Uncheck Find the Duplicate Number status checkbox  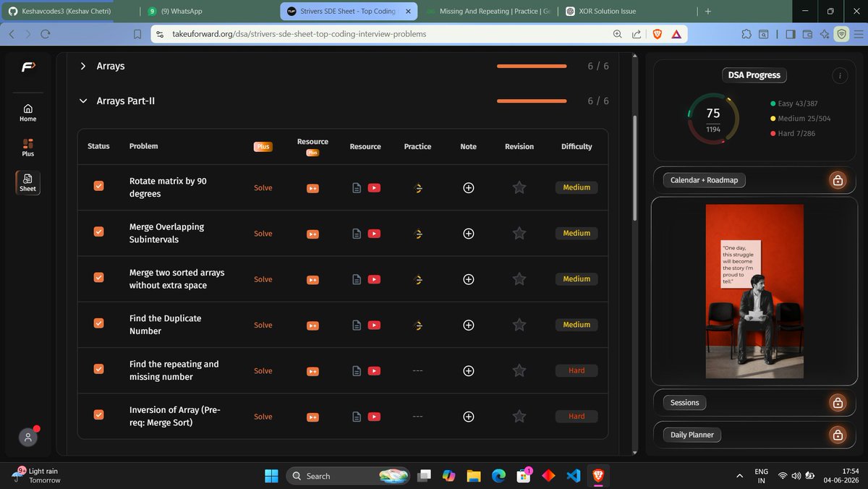click(99, 323)
